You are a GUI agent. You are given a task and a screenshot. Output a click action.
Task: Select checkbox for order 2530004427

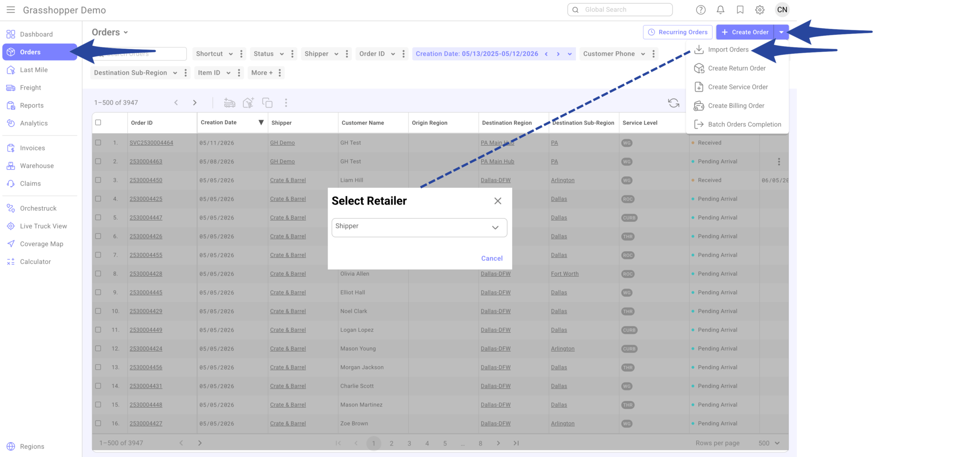98,424
